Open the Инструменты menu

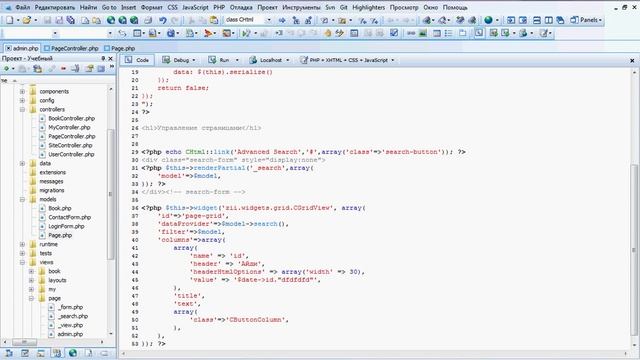click(301, 7)
